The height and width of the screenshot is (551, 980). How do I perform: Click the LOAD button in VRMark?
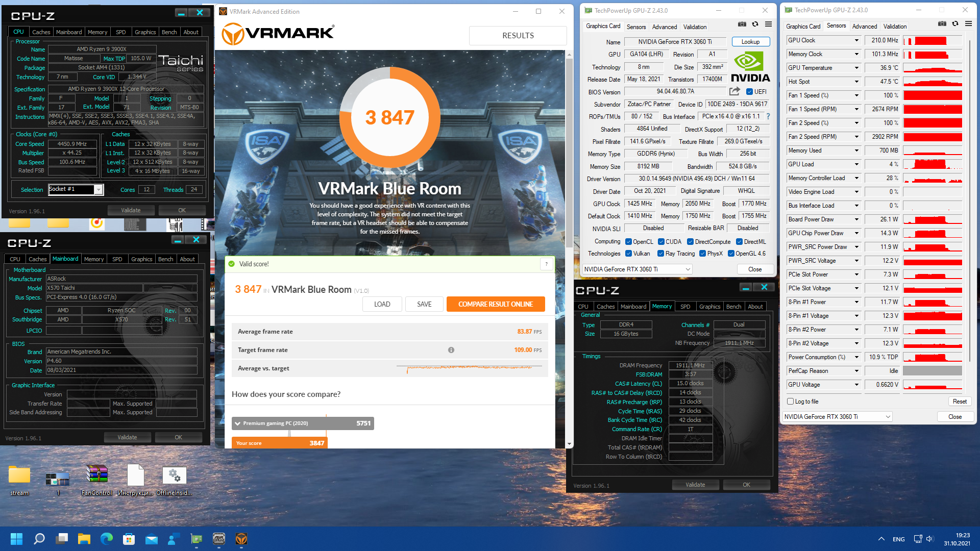[382, 304]
